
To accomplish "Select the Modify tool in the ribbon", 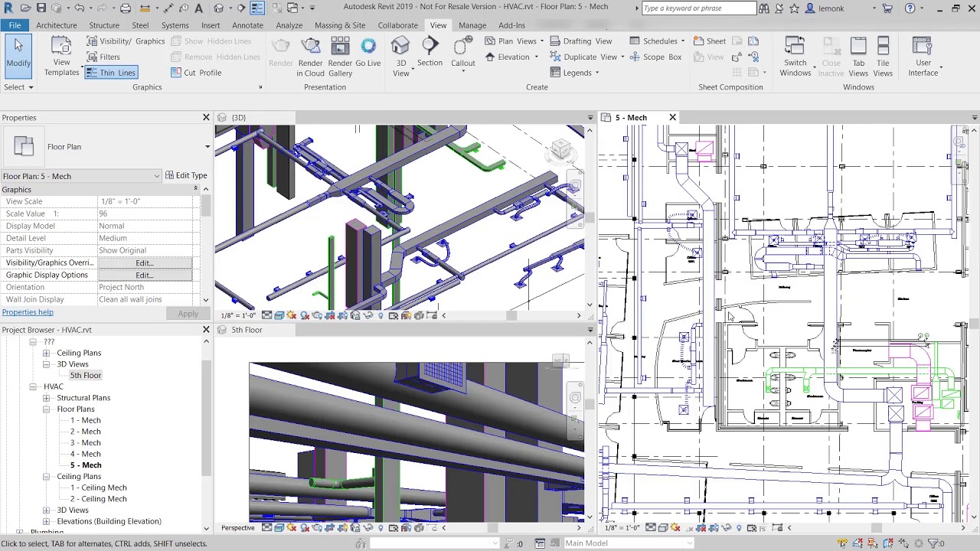I will [18, 55].
